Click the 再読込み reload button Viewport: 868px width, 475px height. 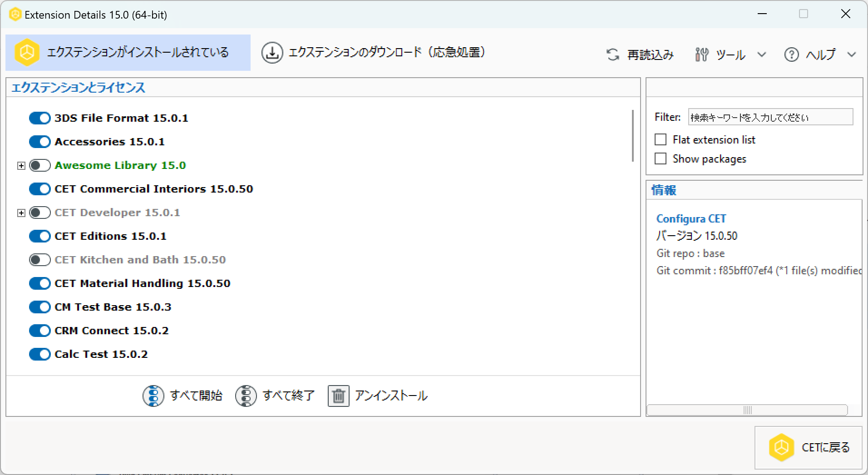(x=640, y=55)
